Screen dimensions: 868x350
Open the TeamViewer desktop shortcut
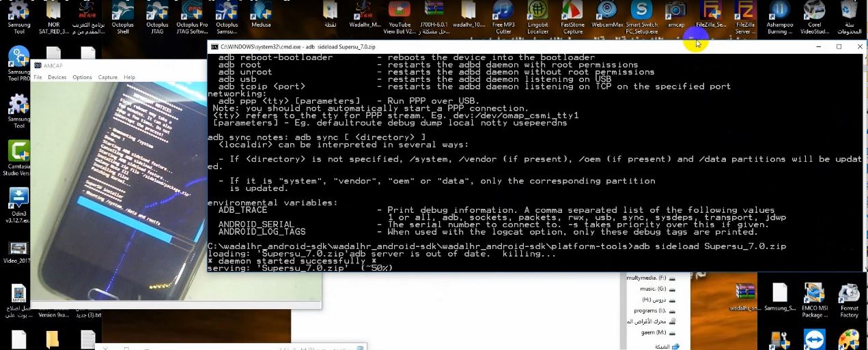click(x=815, y=340)
